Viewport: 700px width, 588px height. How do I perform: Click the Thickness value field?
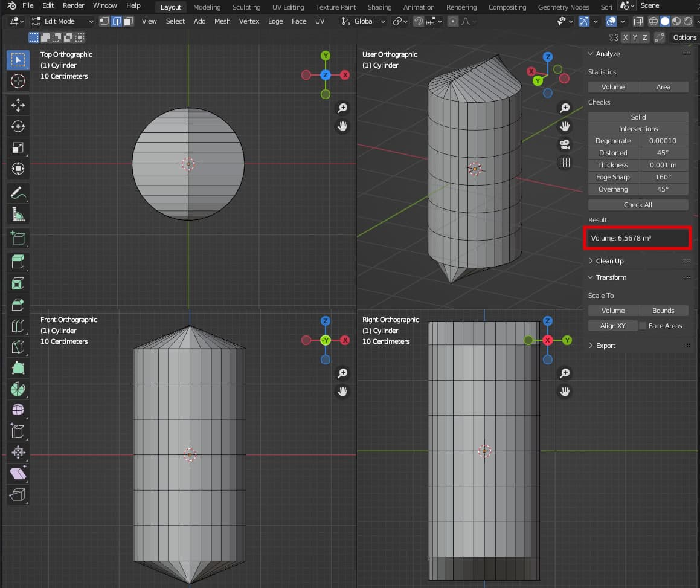(x=663, y=165)
